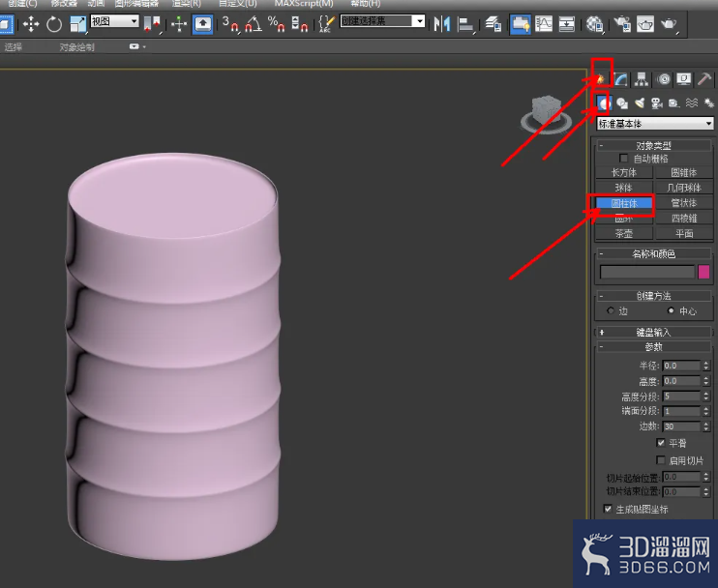Click the 圆锥体 button
Viewport: 718px width, 588px height.
[x=684, y=172]
